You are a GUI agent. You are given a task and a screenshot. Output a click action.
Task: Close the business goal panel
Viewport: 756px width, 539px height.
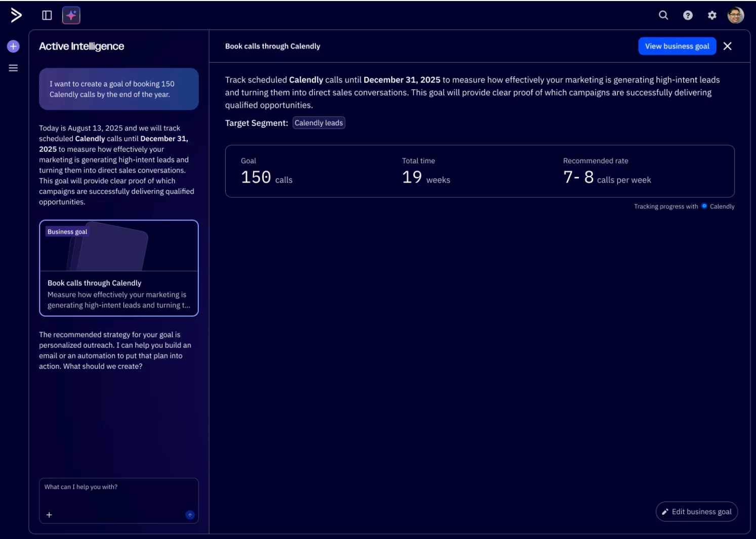point(729,46)
